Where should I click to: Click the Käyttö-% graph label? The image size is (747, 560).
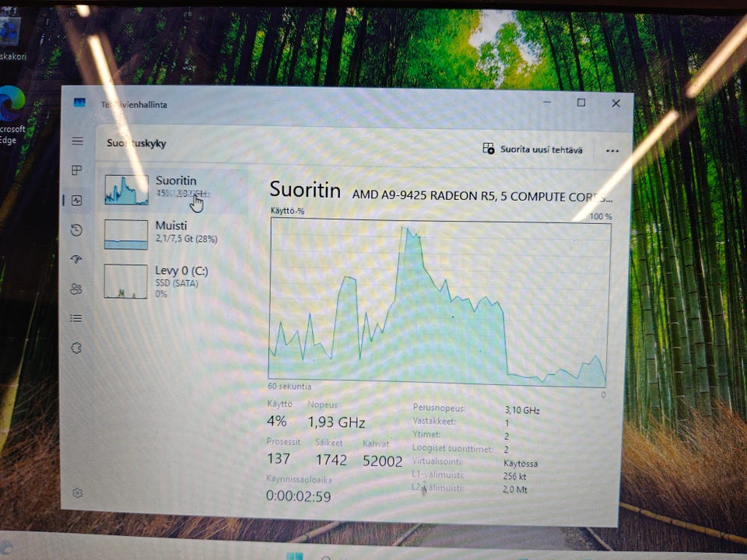287,211
